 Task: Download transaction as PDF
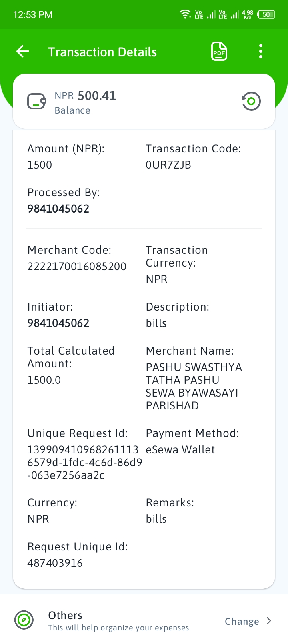click(x=219, y=52)
